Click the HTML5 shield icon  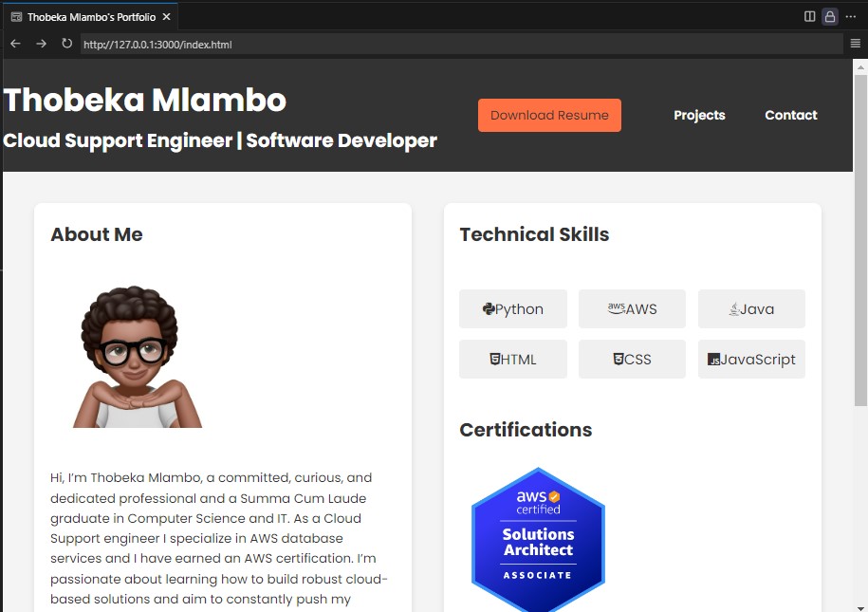pos(496,359)
